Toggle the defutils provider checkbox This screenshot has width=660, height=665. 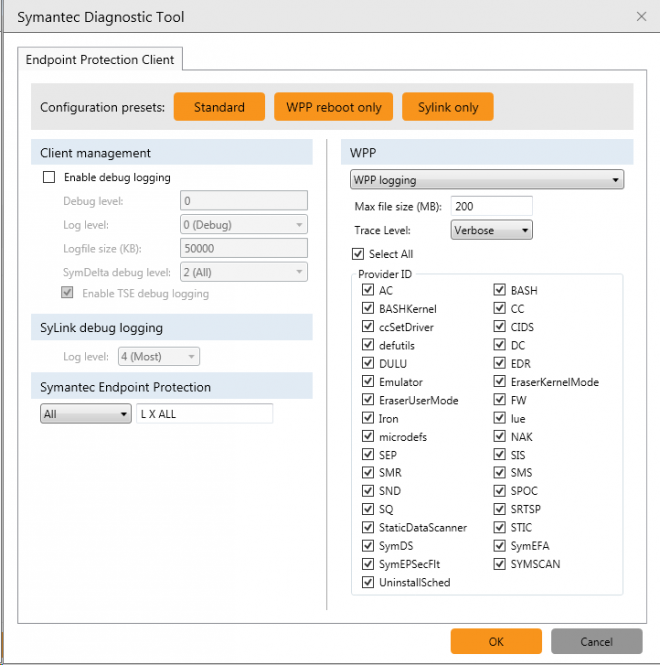pos(368,345)
